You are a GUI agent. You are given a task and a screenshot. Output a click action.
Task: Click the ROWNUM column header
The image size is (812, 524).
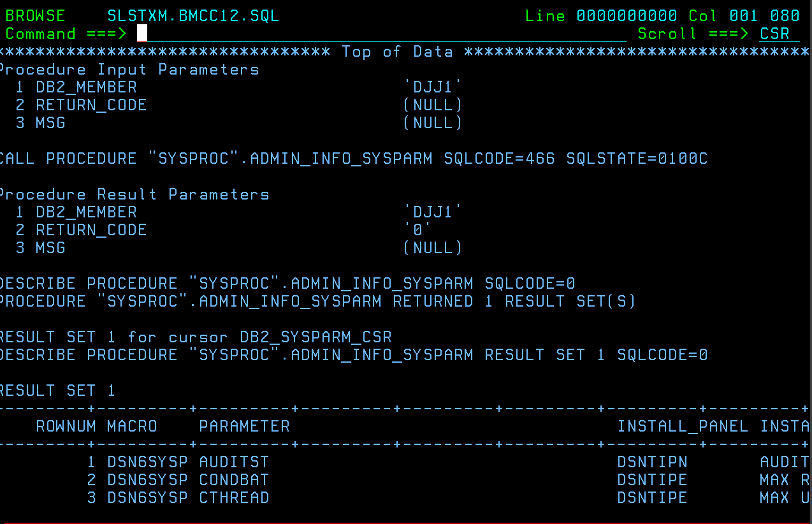(66, 426)
